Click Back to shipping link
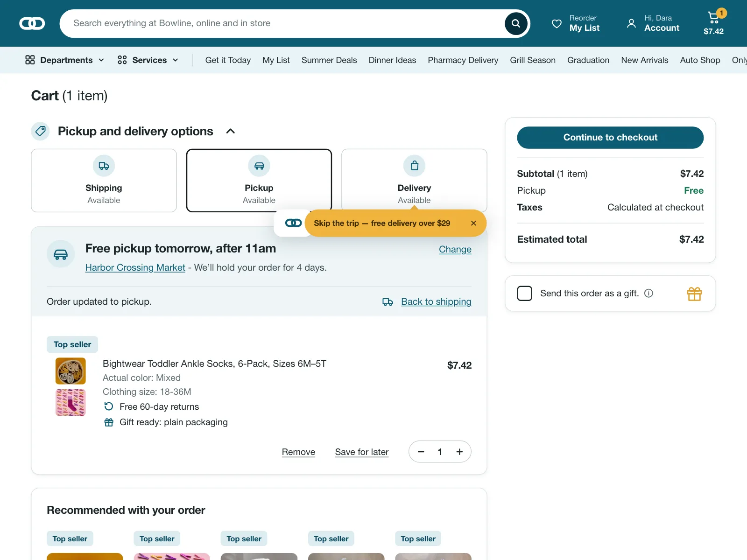This screenshot has width=747, height=560. (436, 301)
